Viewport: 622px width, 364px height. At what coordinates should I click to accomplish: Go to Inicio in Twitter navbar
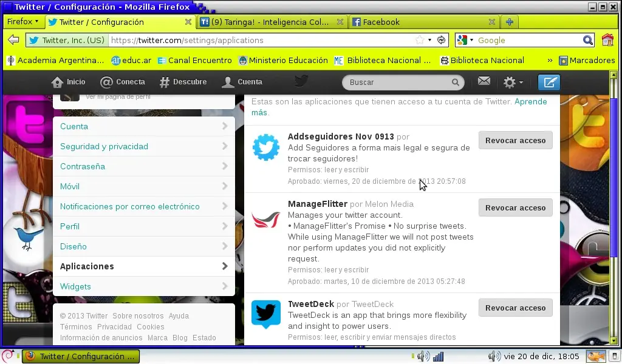[x=68, y=82]
